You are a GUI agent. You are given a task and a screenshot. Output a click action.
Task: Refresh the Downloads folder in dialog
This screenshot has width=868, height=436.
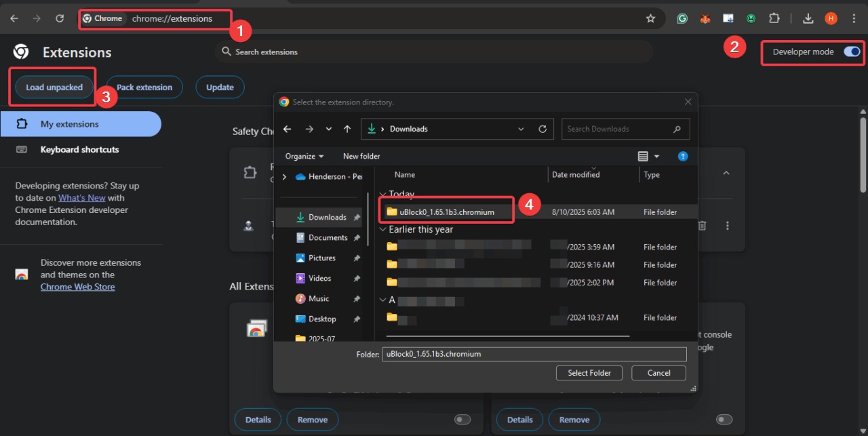(x=542, y=129)
